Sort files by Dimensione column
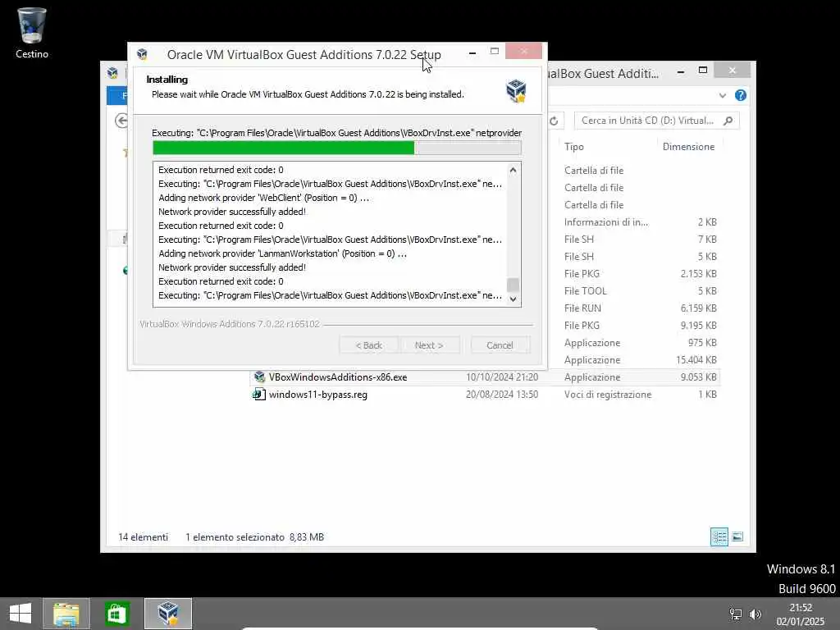The height and width of the screenshot is (630, 840). tap(688, 147)
